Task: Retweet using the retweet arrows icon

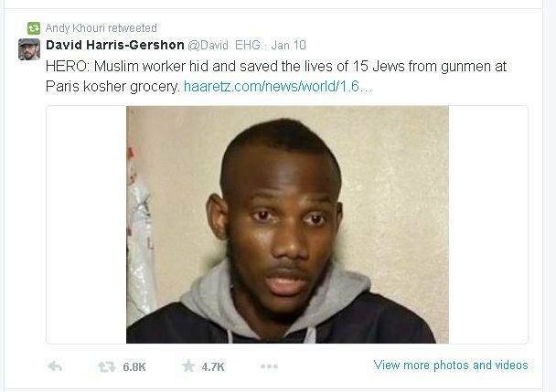Action: click(x=107, y=366)
